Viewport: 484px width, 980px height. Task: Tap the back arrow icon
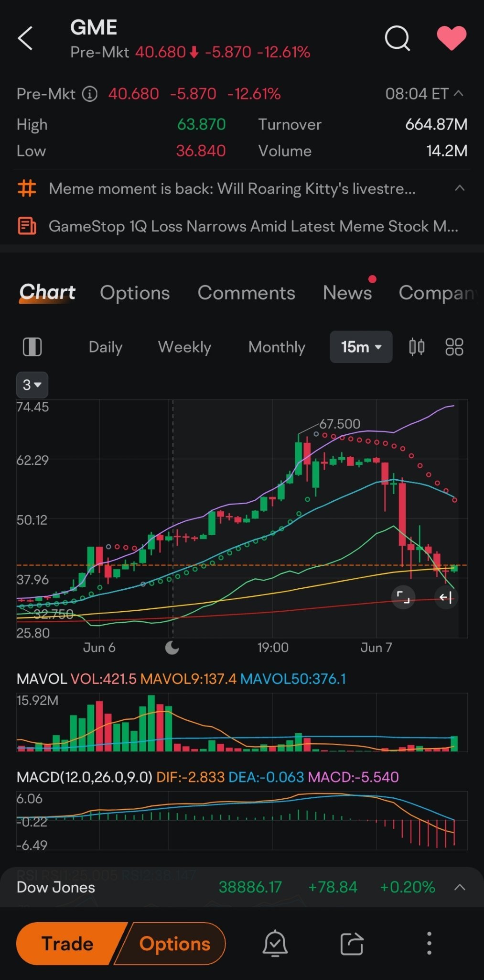pos(25,38)
